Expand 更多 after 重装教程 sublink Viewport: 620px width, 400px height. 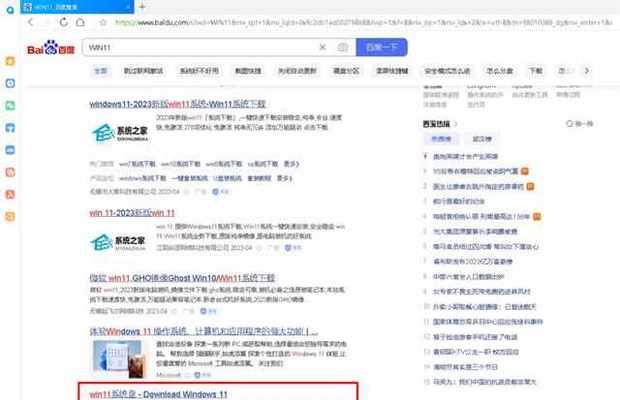pyautogui.click(x=284, y=178)
